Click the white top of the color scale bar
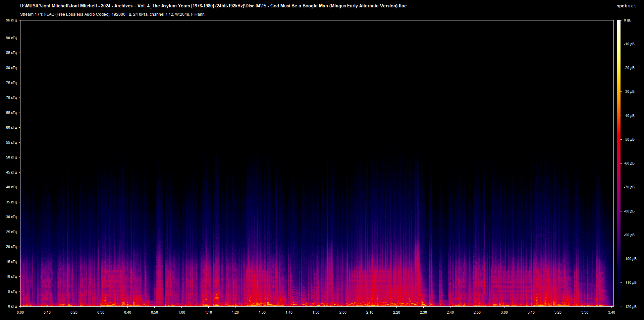Screen dimensions: 644x320 click(619, 23)
